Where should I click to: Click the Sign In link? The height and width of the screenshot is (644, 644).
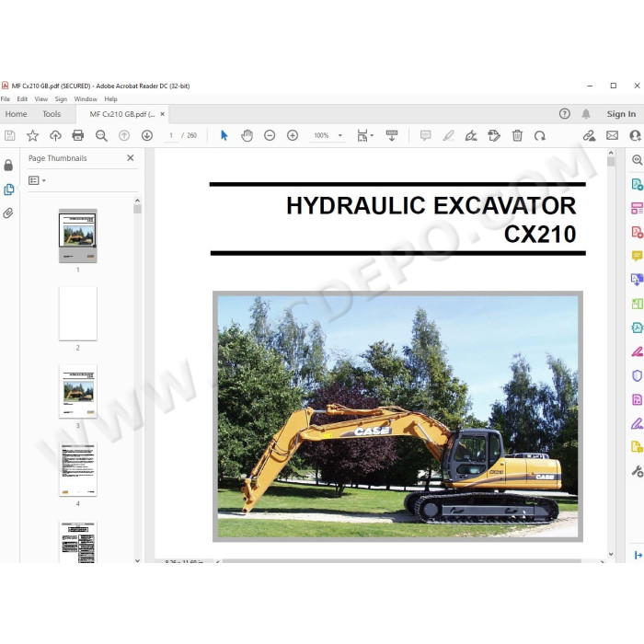pyautogui.click(x=621, y=114)
